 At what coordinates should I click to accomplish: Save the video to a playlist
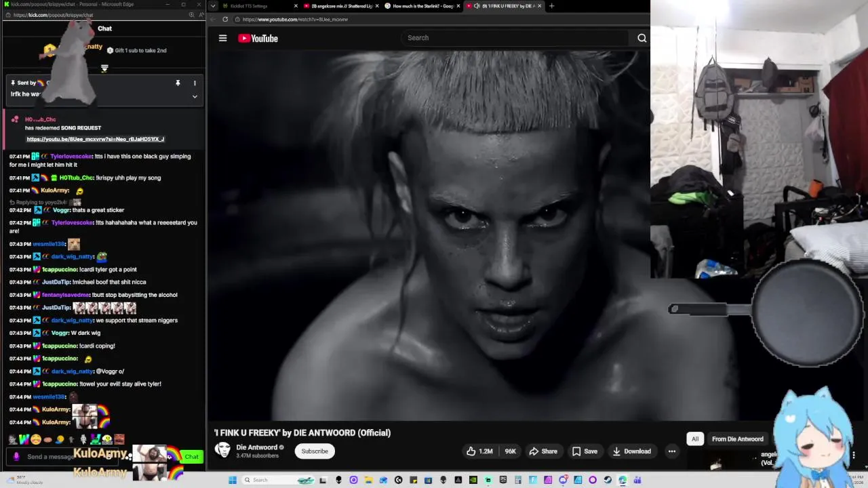585,451
